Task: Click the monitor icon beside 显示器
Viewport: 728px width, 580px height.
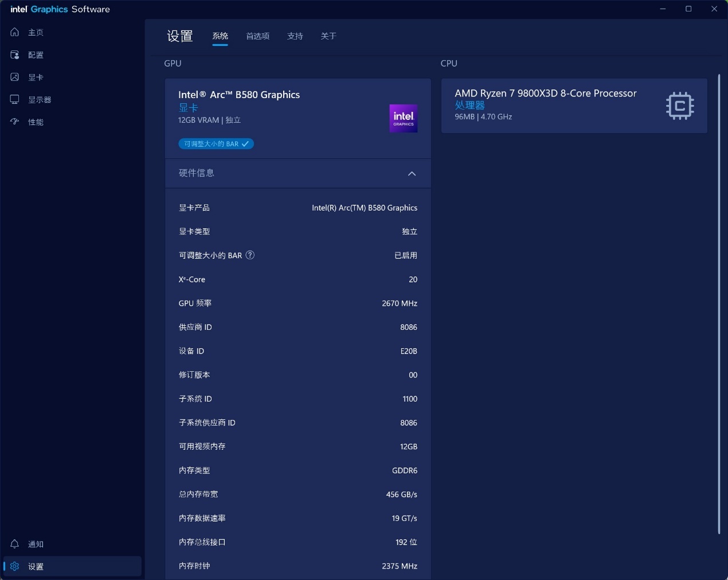Action: point(15,99)
